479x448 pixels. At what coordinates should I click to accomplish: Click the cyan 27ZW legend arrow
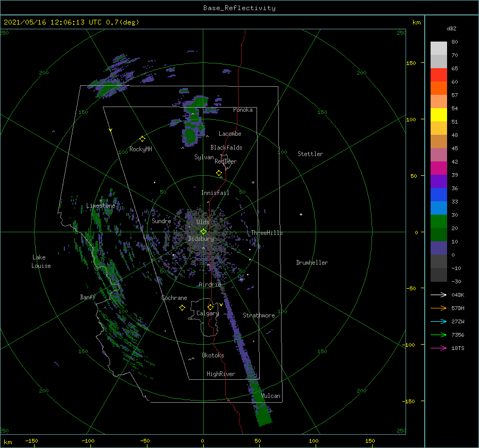pyautogui.click(x=439, y=321)
